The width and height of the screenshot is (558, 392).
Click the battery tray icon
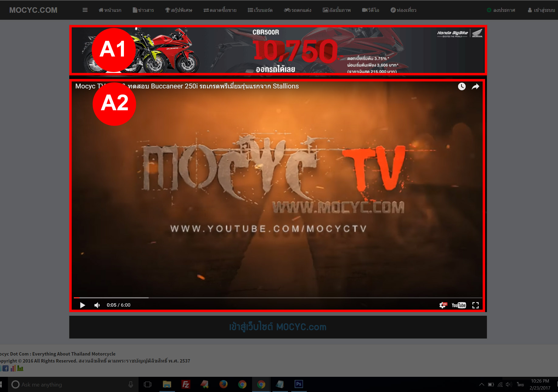[491, 384]
